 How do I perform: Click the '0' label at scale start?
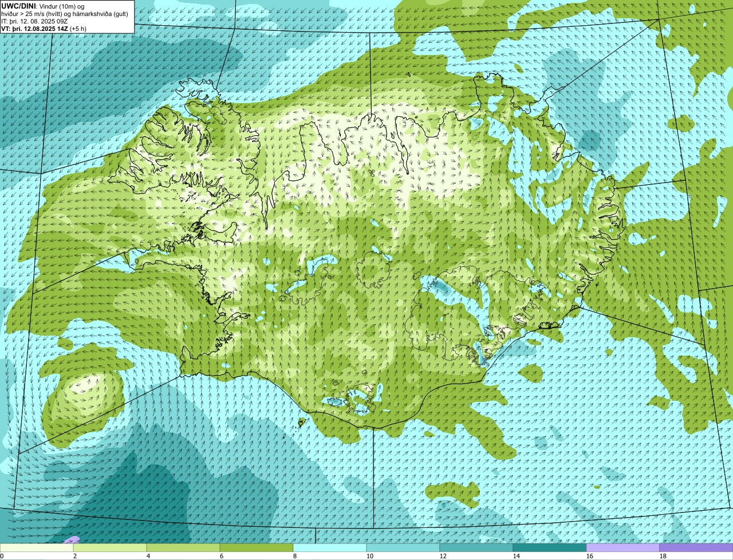(2, 556)
